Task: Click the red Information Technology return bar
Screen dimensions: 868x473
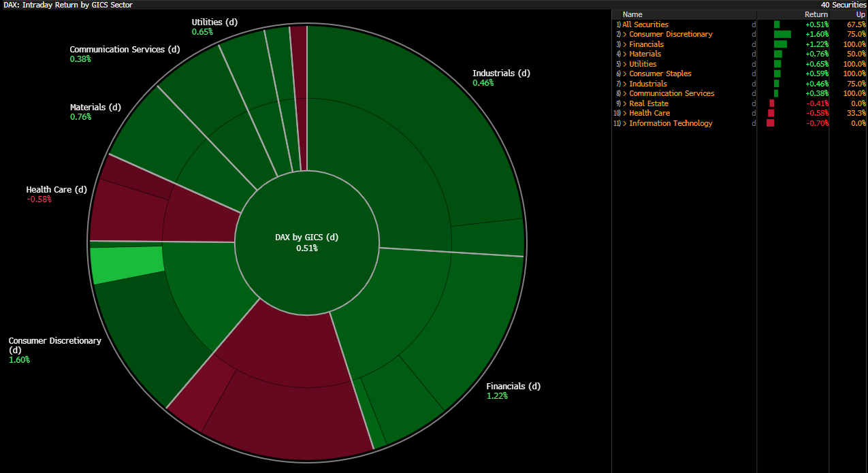Action: coord(770,123)
